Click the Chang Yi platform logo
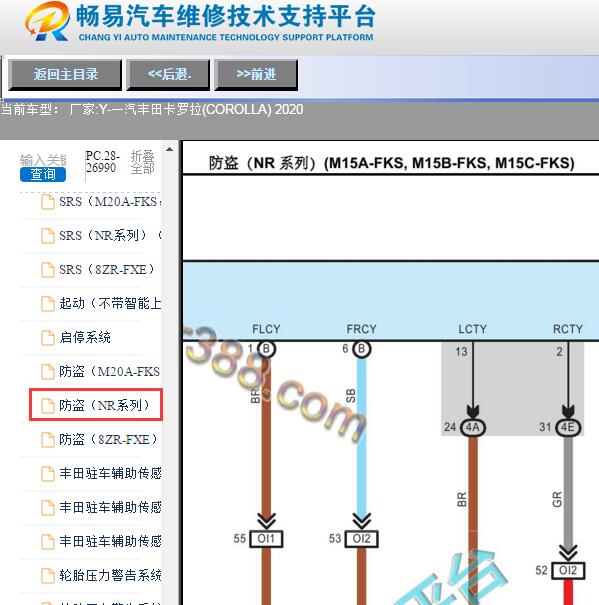This screenshot has height=605, width=599. pos(47,21)
